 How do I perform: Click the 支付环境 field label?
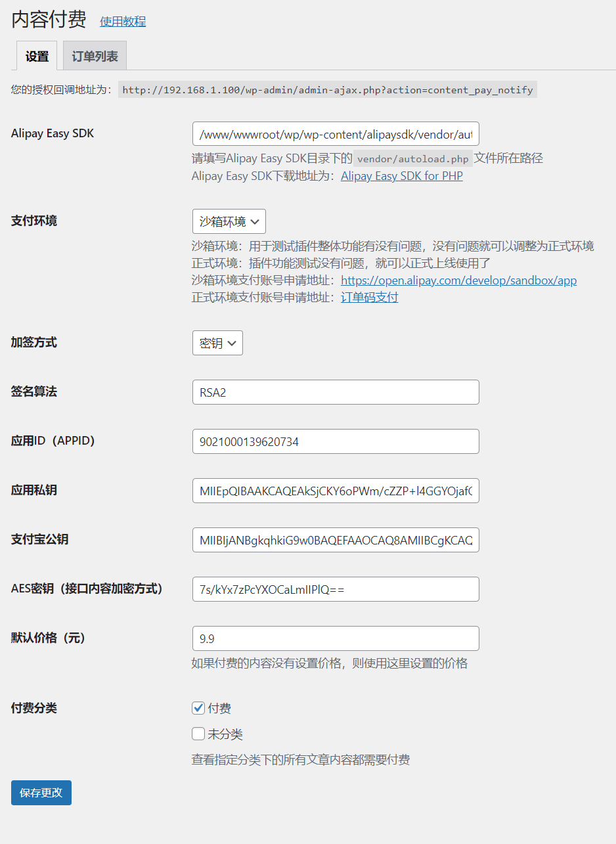[x=34, y=221]
